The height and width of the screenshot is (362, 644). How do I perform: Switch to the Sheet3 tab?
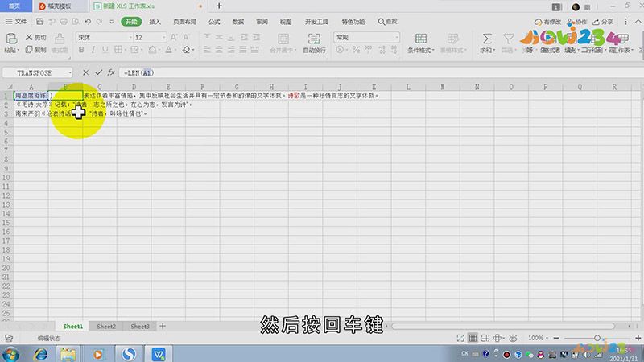click(140, 327)
